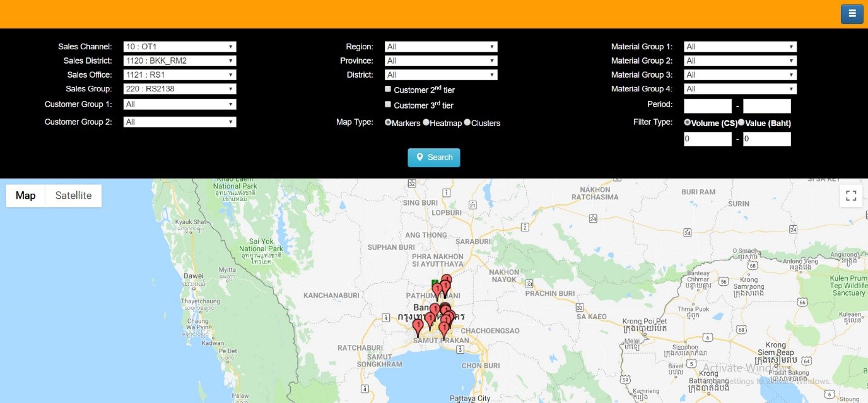Image resolution: width=868 pixels, height=403 pixels.
Task: Focus the Period end date field
Action: pyautogui.click(x=767, y=106)
